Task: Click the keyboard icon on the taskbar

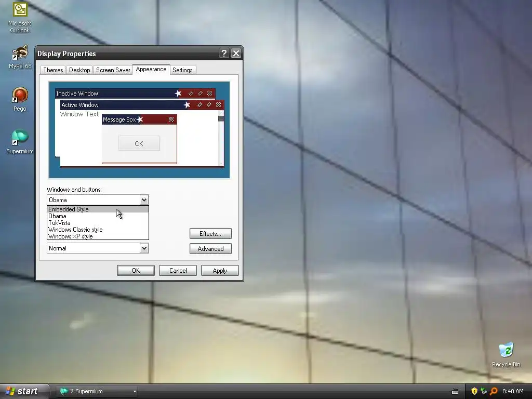Action: coord(455,392)
